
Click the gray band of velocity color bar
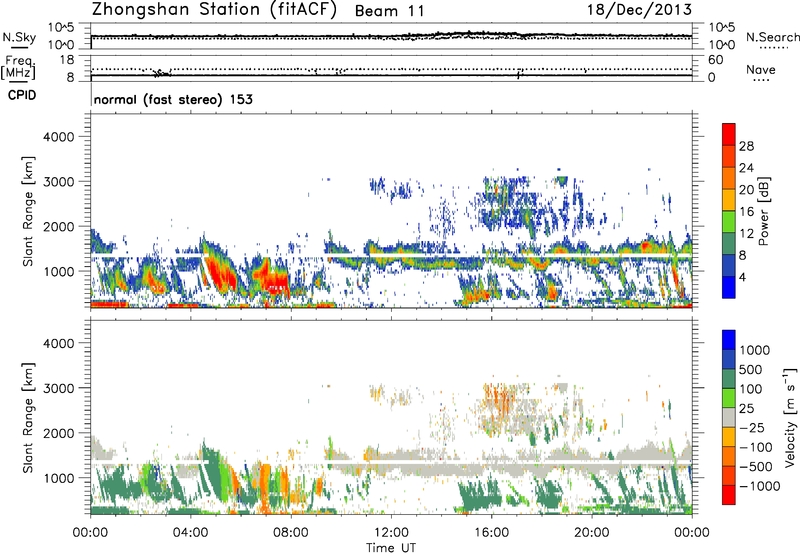729,418
